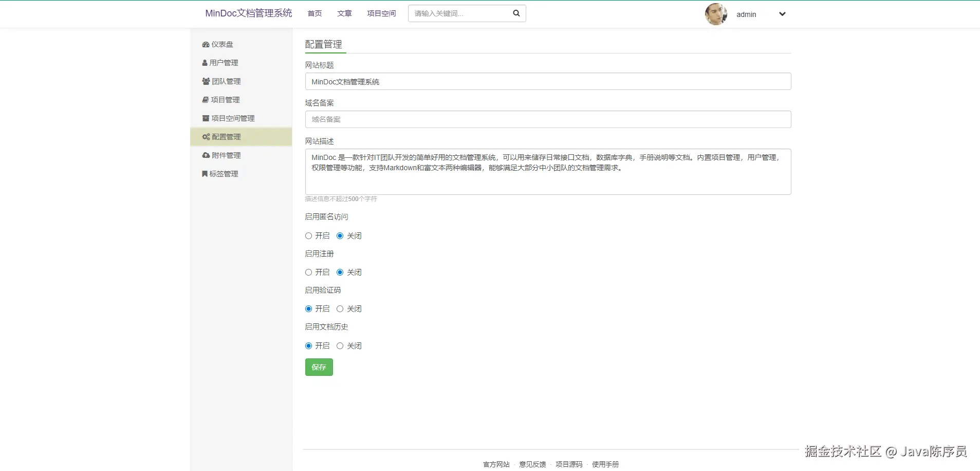Enable anonymous access with 开启 radio
Viewport: 980px width, 471px height.
308,236
